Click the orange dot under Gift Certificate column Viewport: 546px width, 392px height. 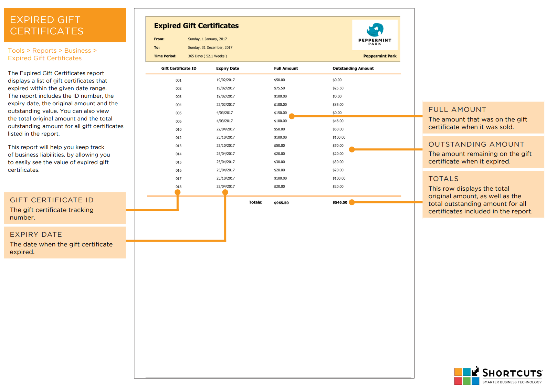click(178, 192)
